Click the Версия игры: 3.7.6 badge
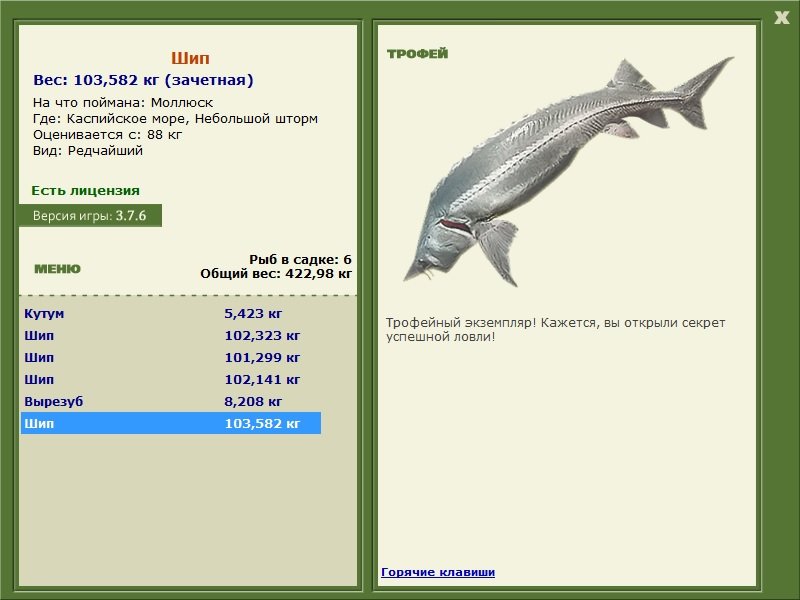 (x=90, y=215)
